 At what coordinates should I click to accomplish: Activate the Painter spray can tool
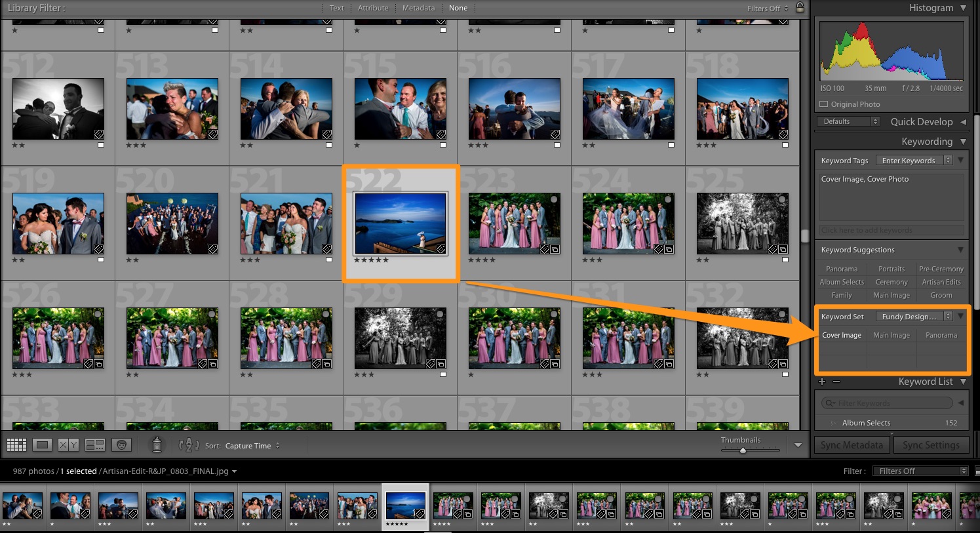tap(157, 444)
